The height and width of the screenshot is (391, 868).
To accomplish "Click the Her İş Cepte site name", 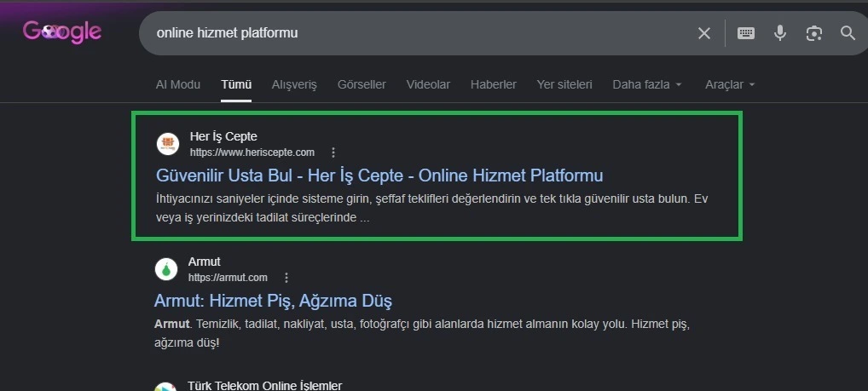I will pos(223,136).
